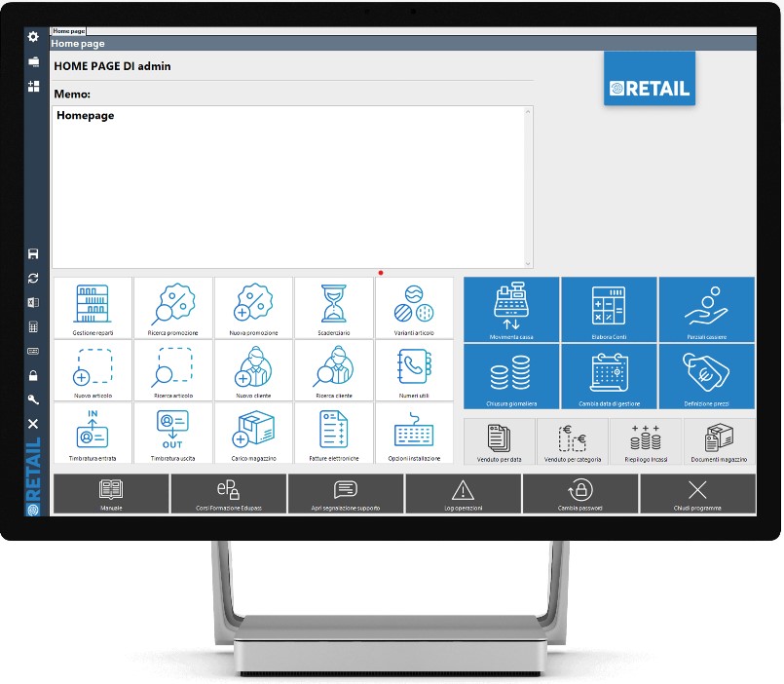Viewport: 784px width, 684px height.
Task: Click Cambia data di gestione
Action: coord(609,376)
